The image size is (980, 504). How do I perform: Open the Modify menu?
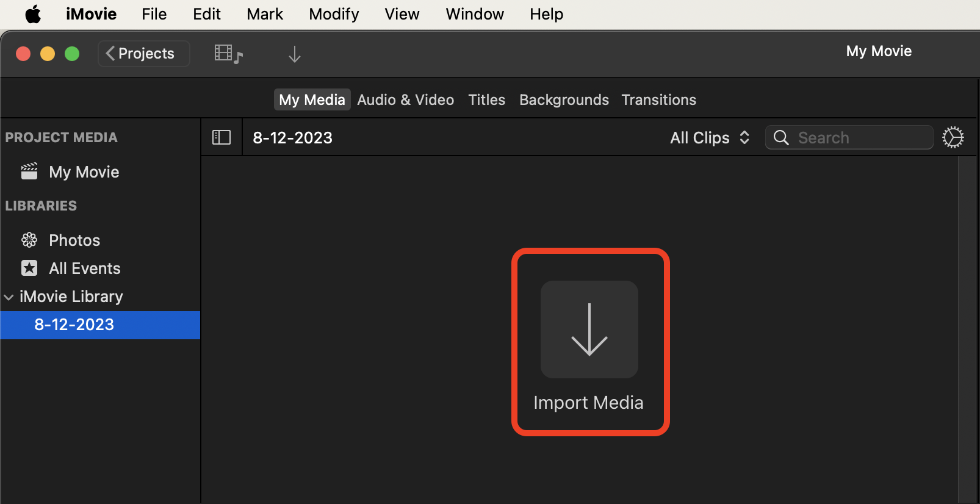334,14
